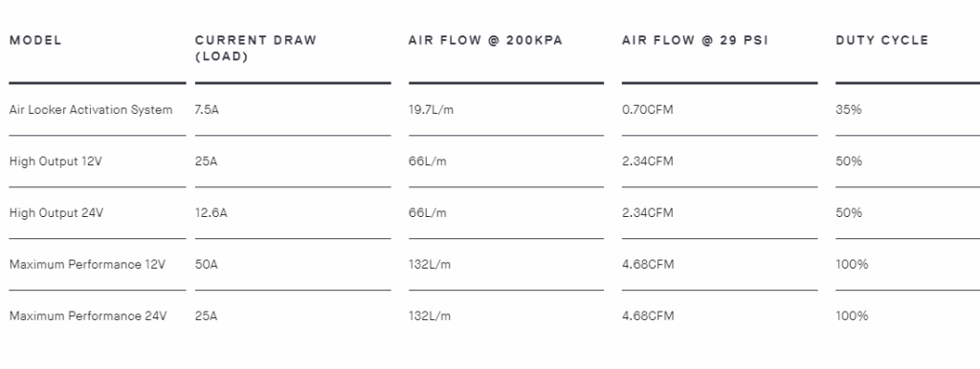980x369 pixels.
Task: Select the High Output 12V model name
Action: (x=56, y=162)
